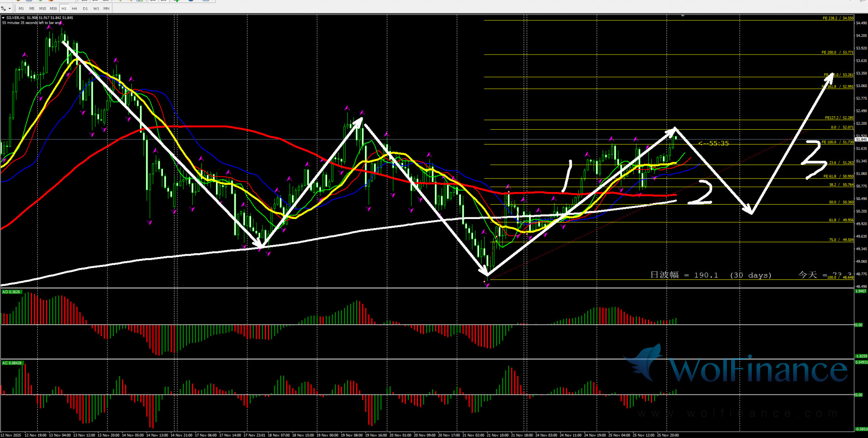Click the AC indicator label
Screen dimensions: 868x438
[11, 363]
